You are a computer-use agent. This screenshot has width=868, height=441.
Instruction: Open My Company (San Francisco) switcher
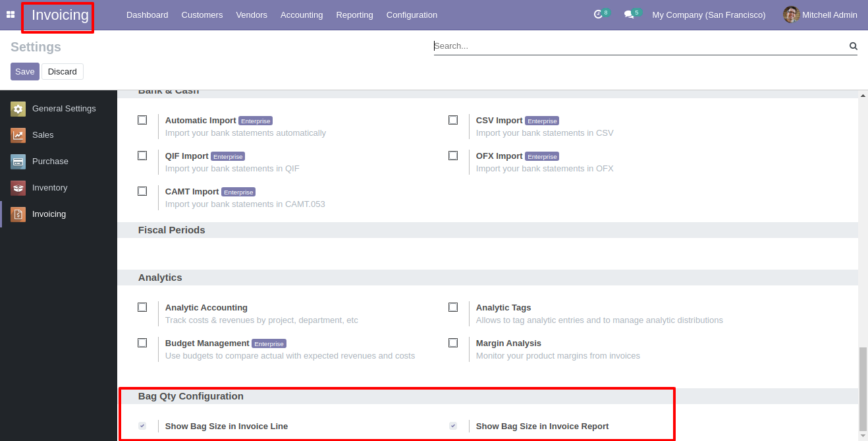click(709, 15)
